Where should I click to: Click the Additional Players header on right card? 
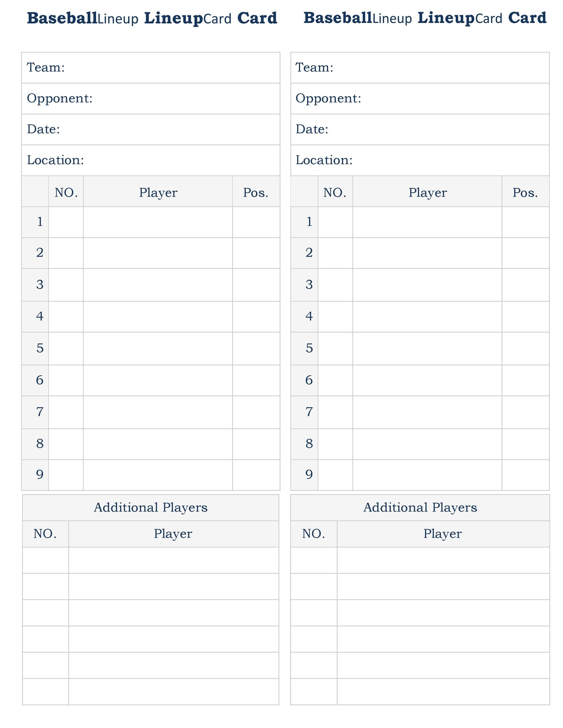[420, 507]
